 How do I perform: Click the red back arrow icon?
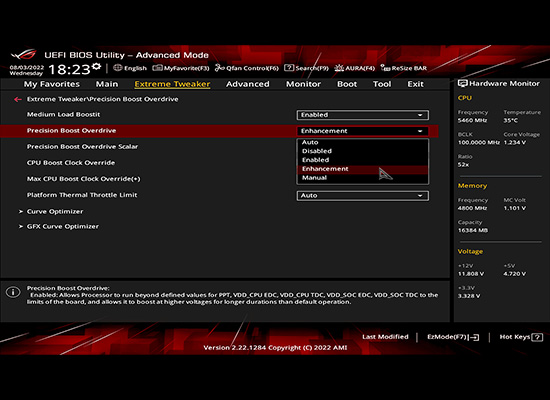coord(18,99)
